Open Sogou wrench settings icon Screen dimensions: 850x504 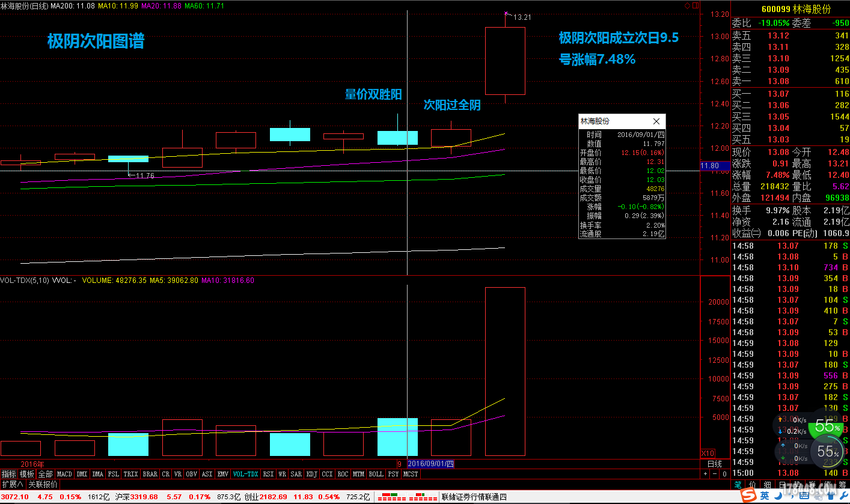tap(843, 496)
